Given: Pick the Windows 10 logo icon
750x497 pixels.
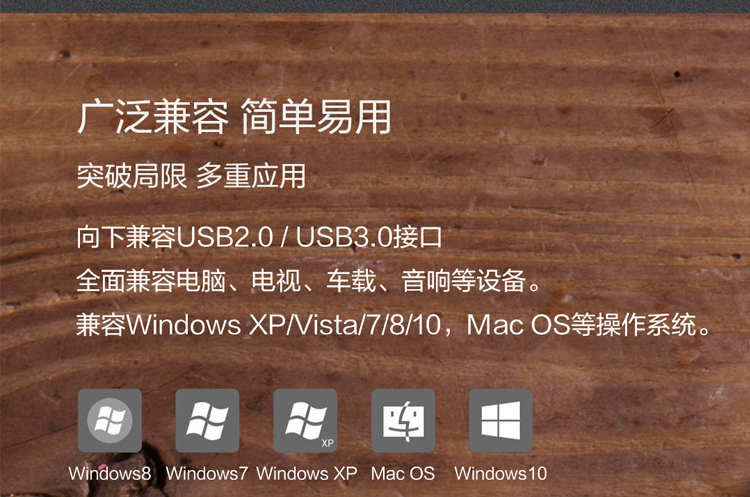Looking at the screenshot, I should [501, 420].
